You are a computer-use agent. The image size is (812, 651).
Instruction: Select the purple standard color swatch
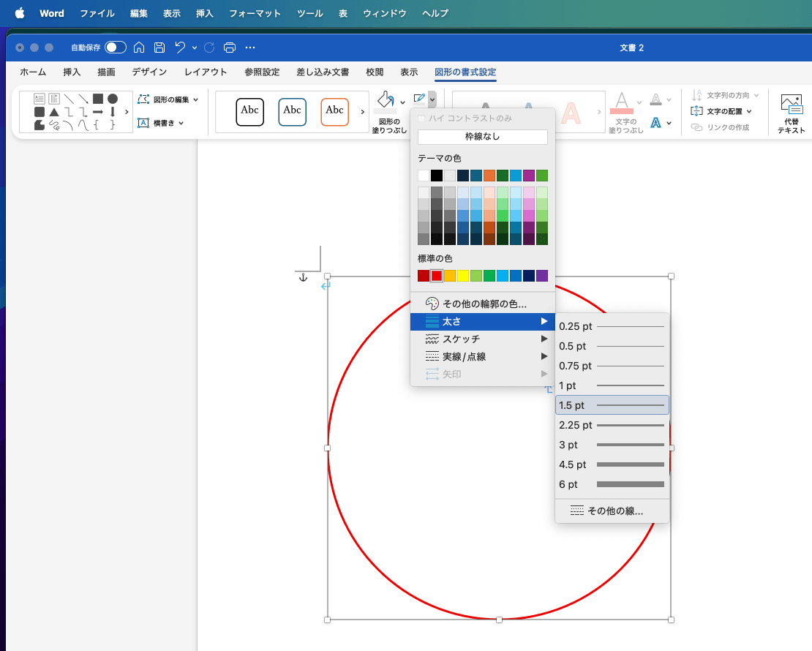(541, 276)
